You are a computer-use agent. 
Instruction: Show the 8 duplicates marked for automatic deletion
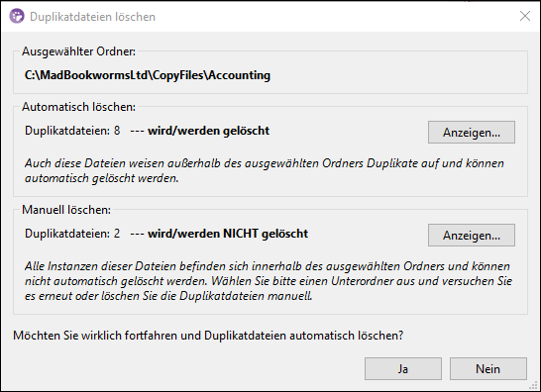pos(472,132)
